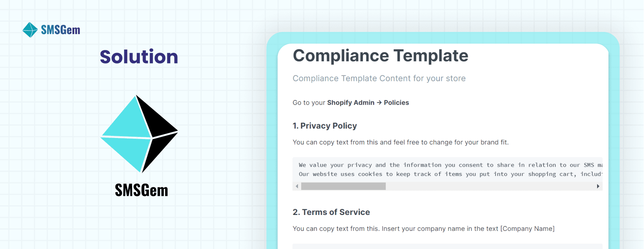Select the Privacy Policy section header
The image size is (644, 249).
(x=324, y=126)
